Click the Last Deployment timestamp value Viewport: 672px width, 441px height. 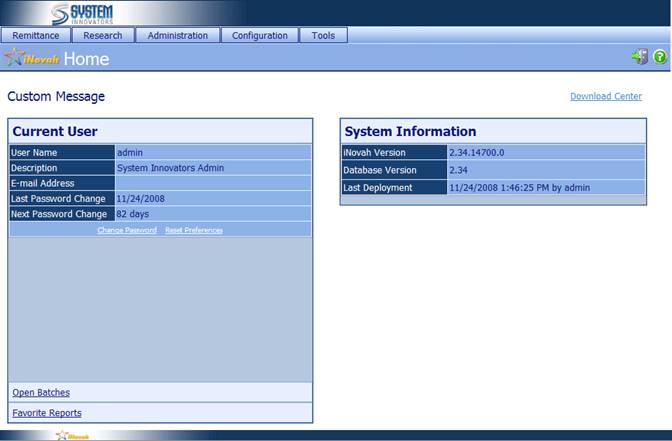[x=519, y=188]
